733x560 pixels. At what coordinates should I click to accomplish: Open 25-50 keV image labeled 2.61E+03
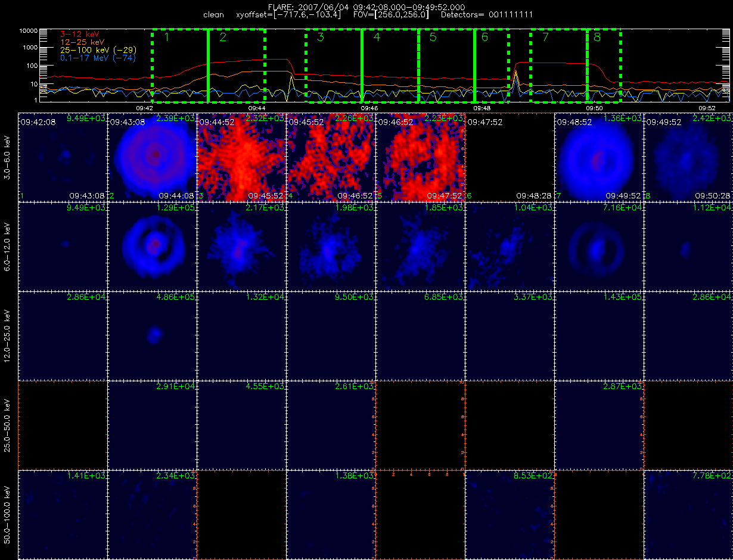click(x=331, y=425)
